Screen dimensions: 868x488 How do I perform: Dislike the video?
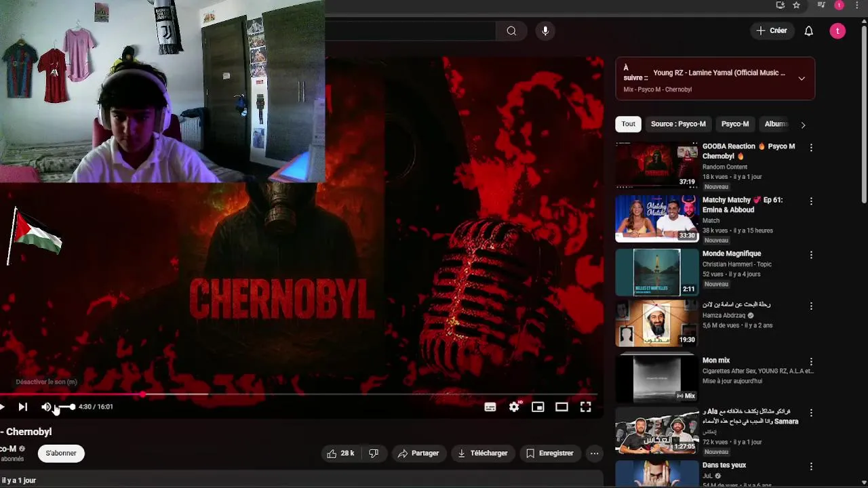coord(374,453)
